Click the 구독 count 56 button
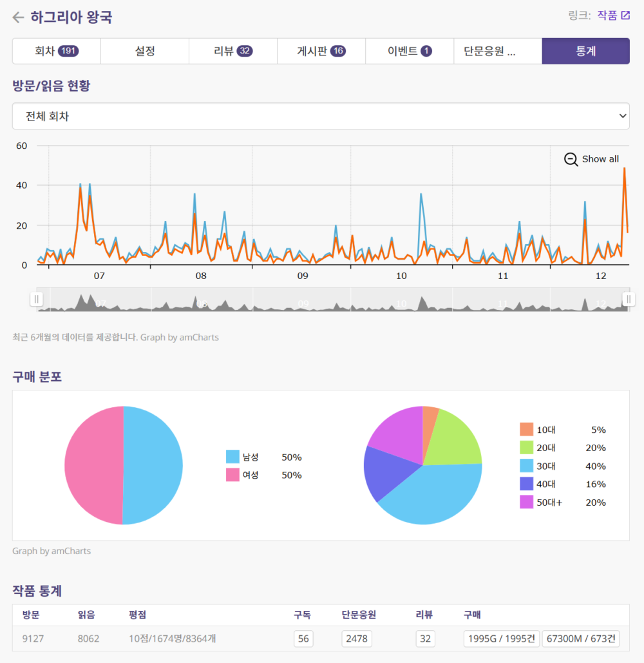The height and width of the screenshot is (663, 644). click(x=303, y=639)
